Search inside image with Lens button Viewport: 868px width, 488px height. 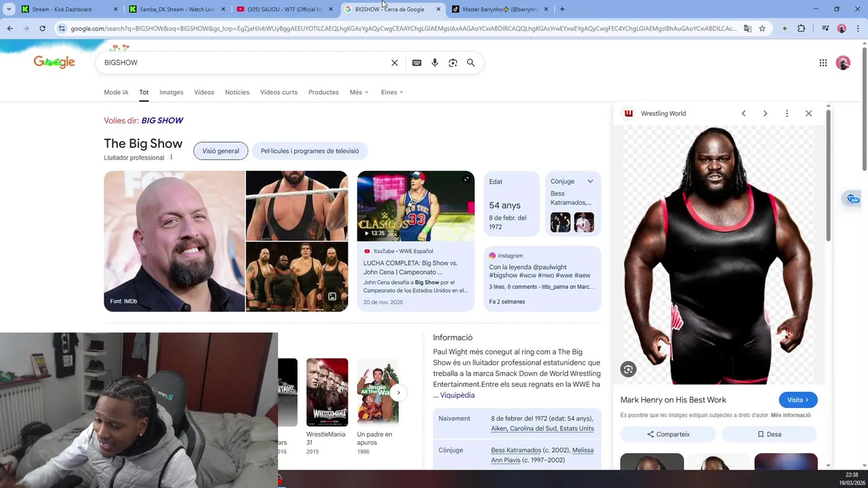pos(628,369)
